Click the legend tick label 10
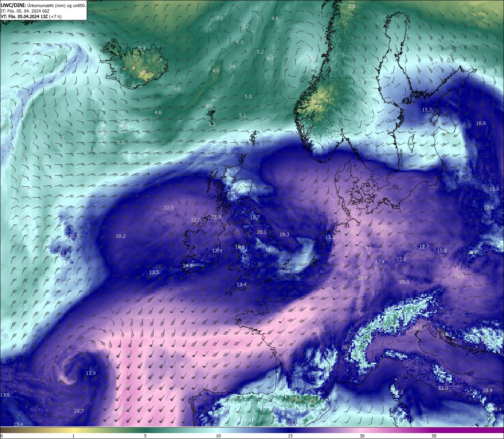Image resolution: width=504 pixels, height=439 pixels. 218,436
